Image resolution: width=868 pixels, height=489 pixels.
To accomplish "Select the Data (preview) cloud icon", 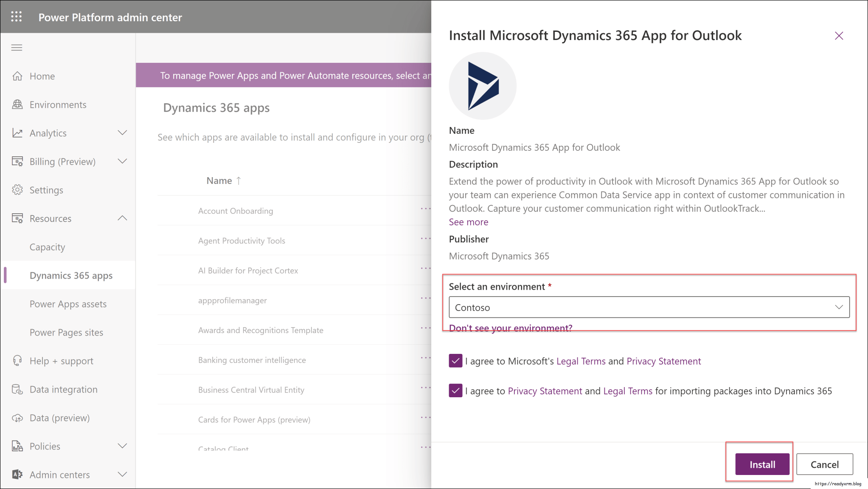I will click(17, 418).
